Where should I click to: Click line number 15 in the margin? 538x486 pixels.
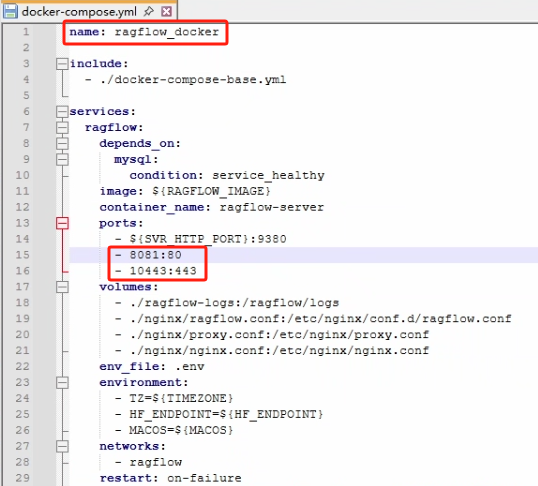[x=23, y=255]
